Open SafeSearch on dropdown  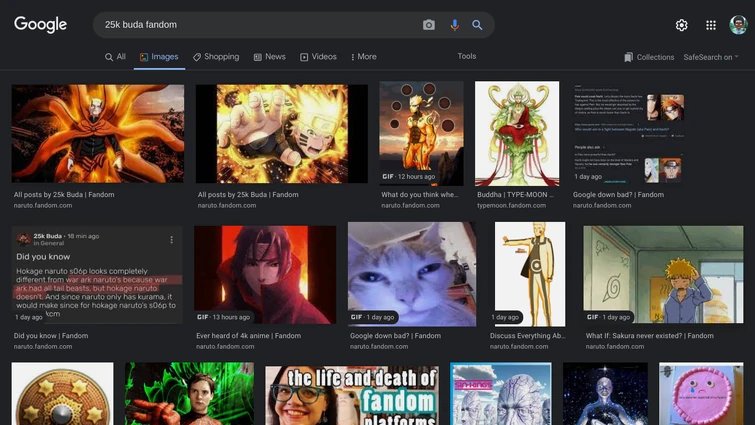[x=711, y=57]
